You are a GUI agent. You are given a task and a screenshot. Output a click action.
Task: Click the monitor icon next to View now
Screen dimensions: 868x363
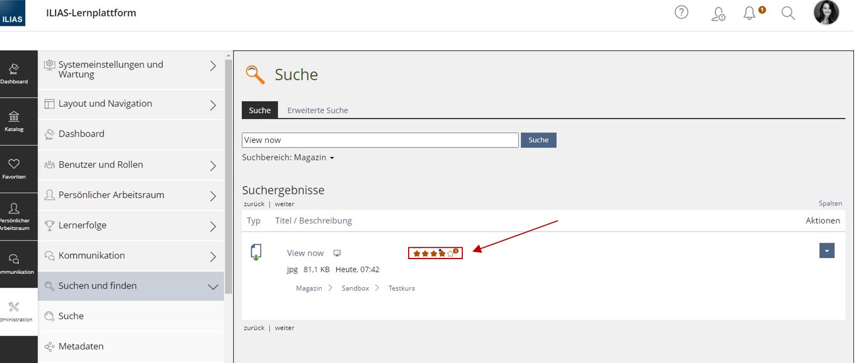[x=337, y=253]
